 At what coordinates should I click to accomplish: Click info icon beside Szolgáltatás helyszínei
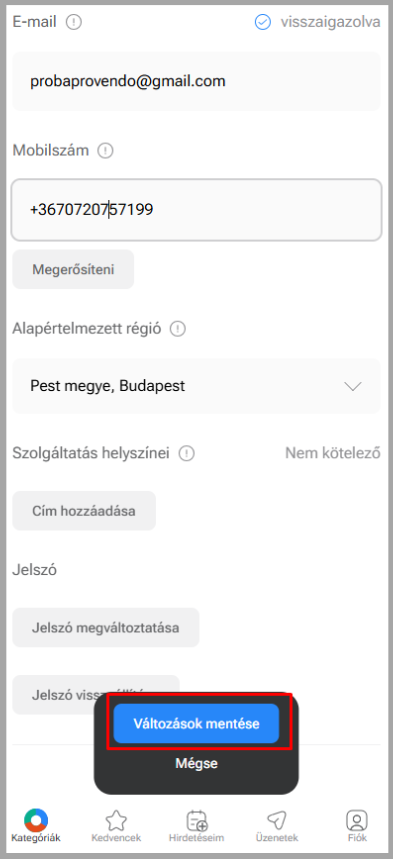click(187, 454)
